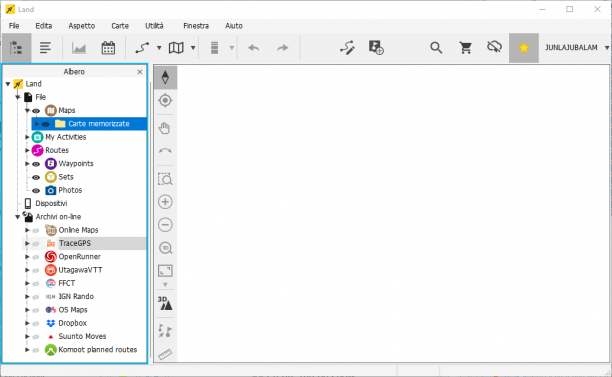The width and height of the screenshot is (612, 377).
Task: Open the calendar toolbar icon
Action: click(x=108, y=48)
